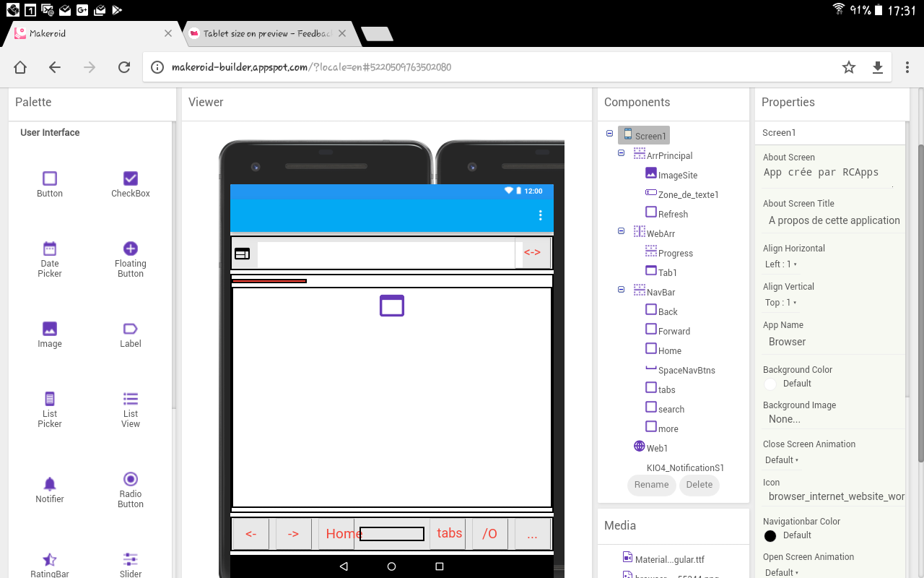The height and width of the screenshot is (578, 924).
Task: Select the Floating Button palette item
Action: point(131,259)
